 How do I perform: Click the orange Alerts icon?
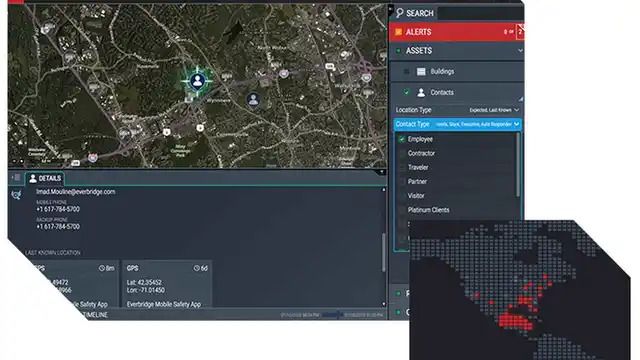[398, 32]
